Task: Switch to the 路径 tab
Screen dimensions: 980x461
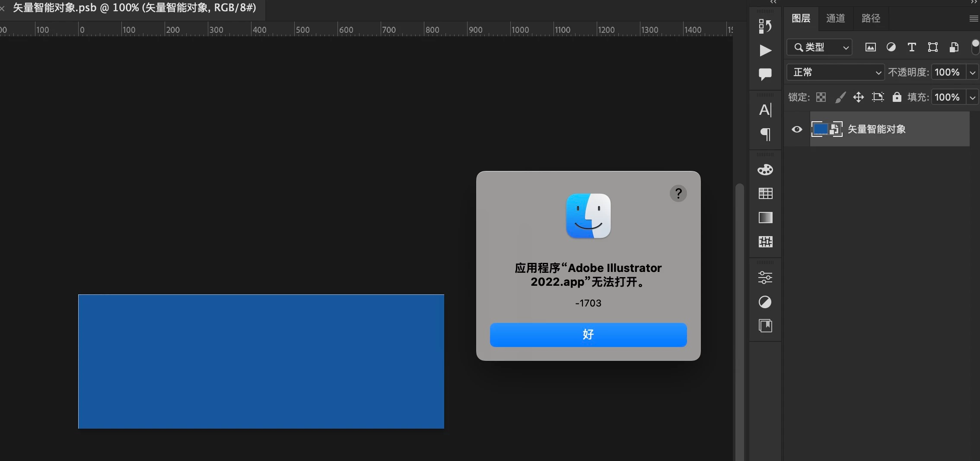Action: click(x=871, y=18)
